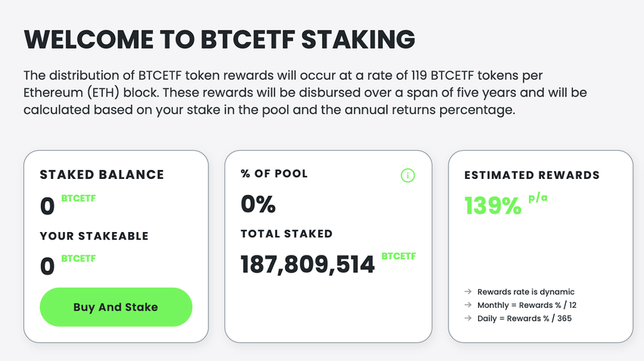This screenshot has height=361, width=644.
Task: Click the 139% estimated rewards figure
Action: tap(492, 205)
